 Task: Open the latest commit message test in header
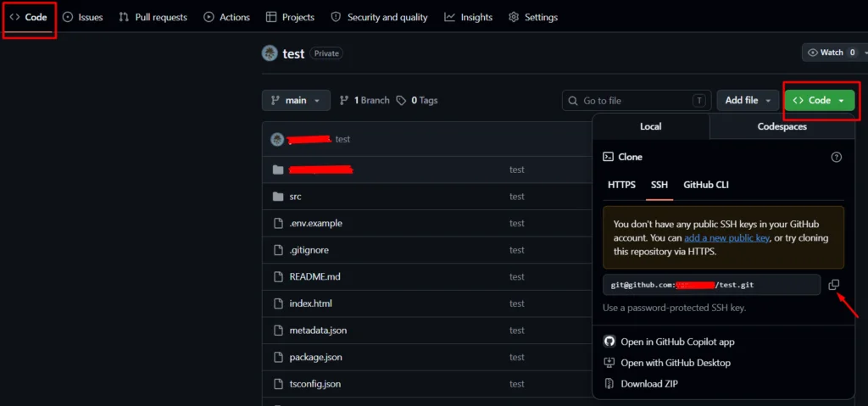point(342,139)
